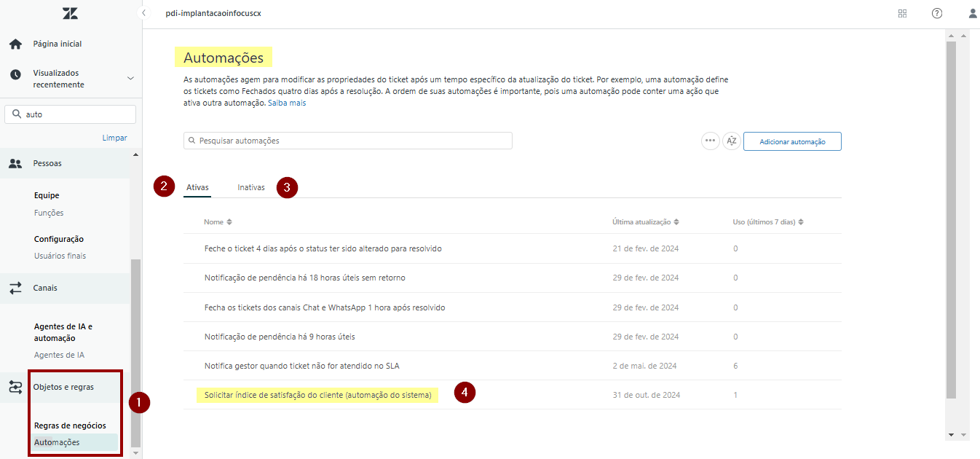Click the Zendesk products grid icon
The height and width of the screenshot is (459, 980).
point(903,13)
